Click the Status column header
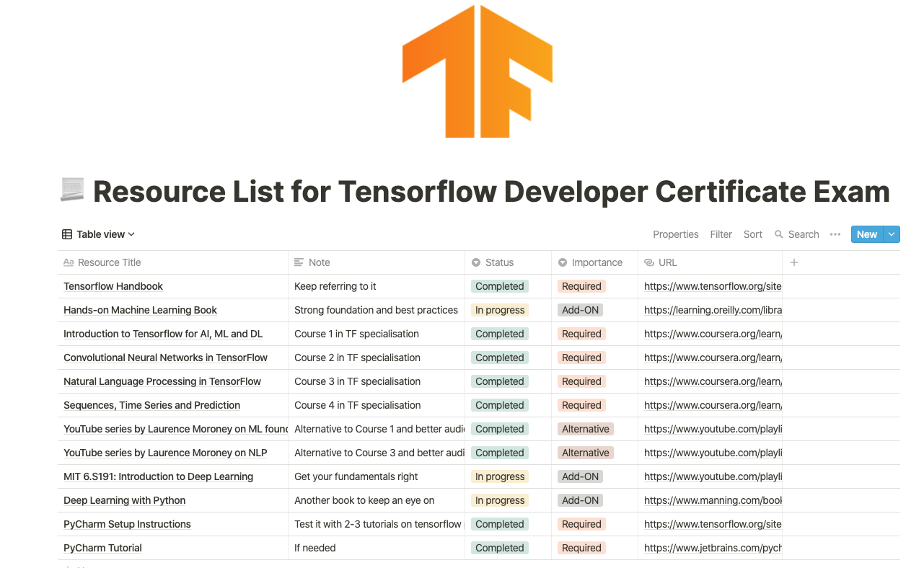924x568 pixels. point(509,262)
